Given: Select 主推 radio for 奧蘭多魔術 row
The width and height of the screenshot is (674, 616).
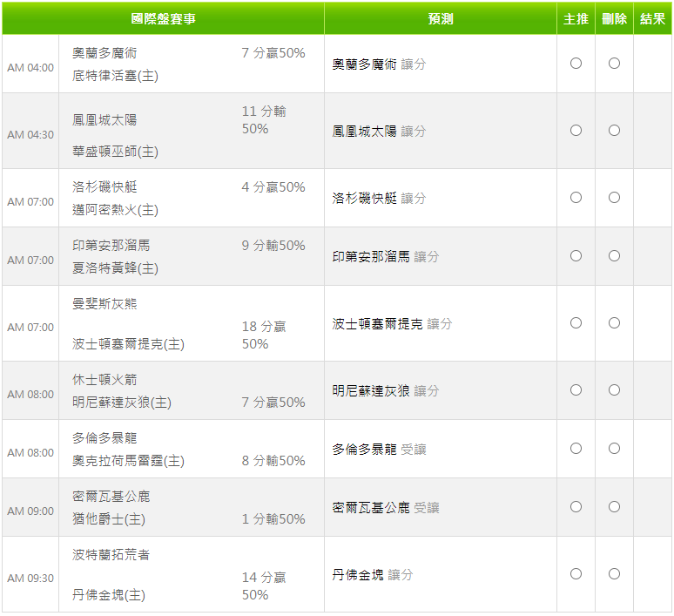Looking at the screenshot, I should [x=576, y=64].
